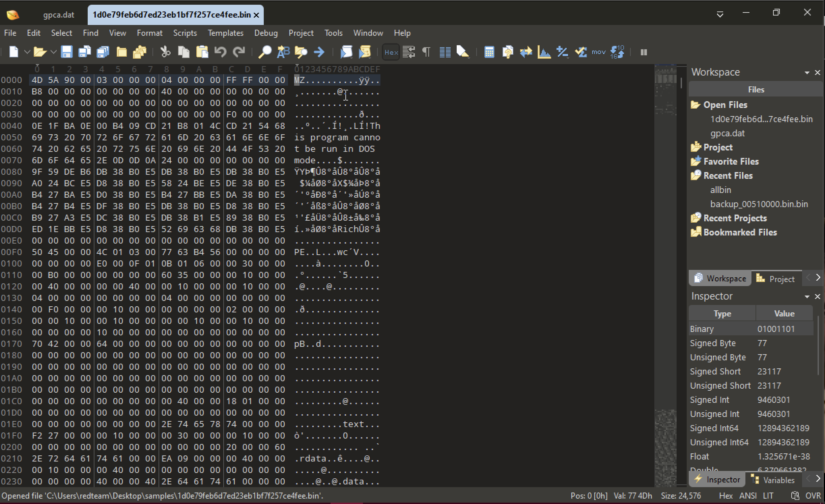Change Hex mode indicator in status bar
Screen dimensions: 825x504
[726, 496]
